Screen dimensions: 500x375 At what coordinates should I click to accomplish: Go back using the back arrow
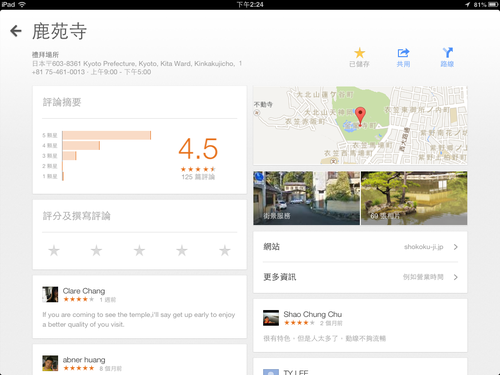[x=16, y=31]
